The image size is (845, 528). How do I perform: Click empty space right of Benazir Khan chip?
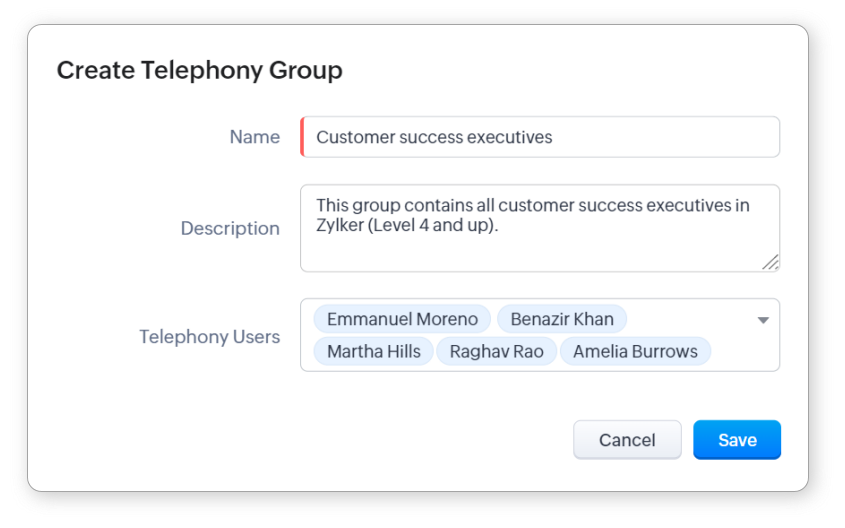pyautogui.click(x=690, y=320)
